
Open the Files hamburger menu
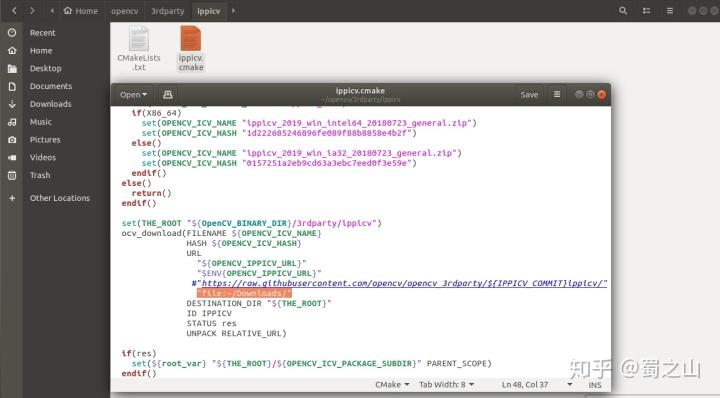669,11
